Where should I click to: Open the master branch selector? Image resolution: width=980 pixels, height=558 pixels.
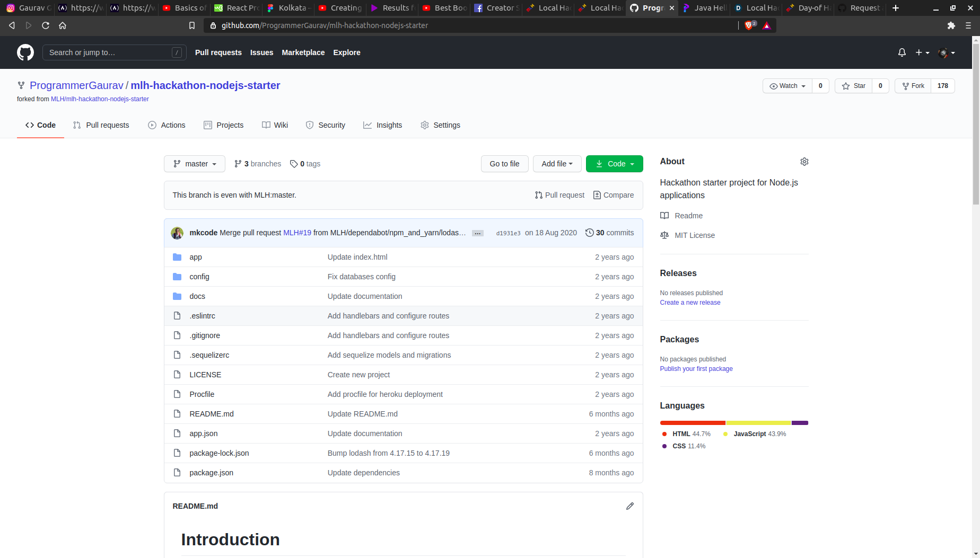pos(195,164)
